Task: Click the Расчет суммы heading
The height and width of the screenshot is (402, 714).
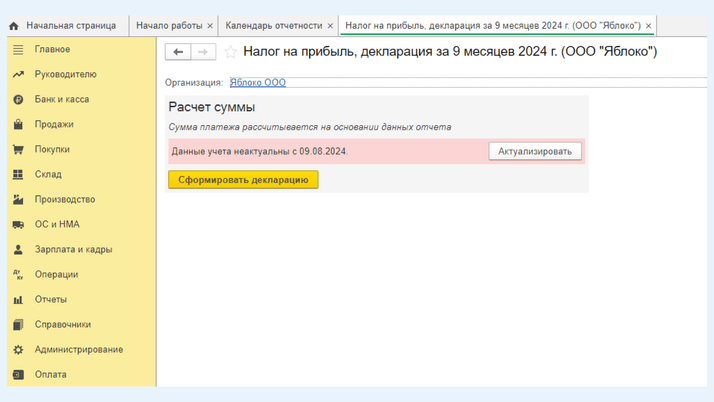Action: point(212,107)
